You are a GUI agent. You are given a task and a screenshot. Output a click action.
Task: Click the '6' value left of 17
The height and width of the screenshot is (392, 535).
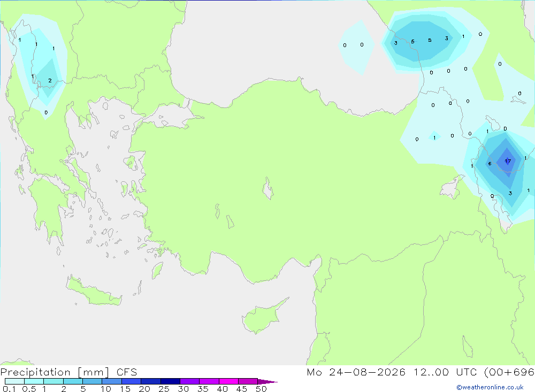(x=490, y=164)
